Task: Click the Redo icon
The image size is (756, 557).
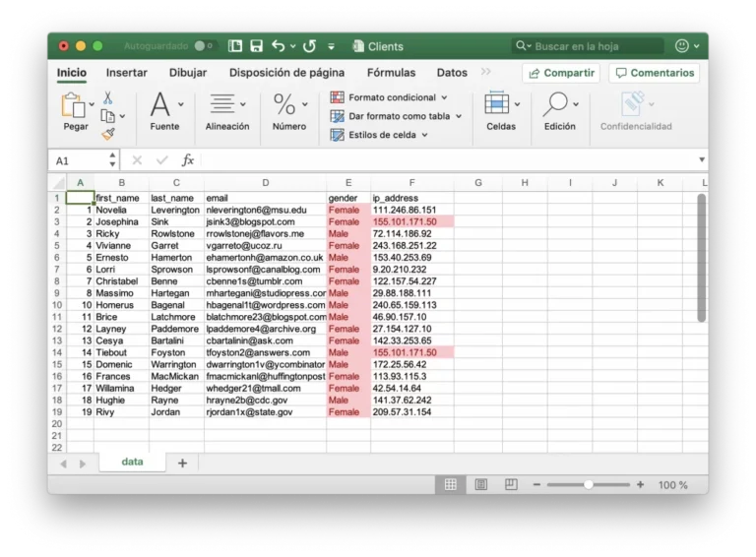Action: 309,46
